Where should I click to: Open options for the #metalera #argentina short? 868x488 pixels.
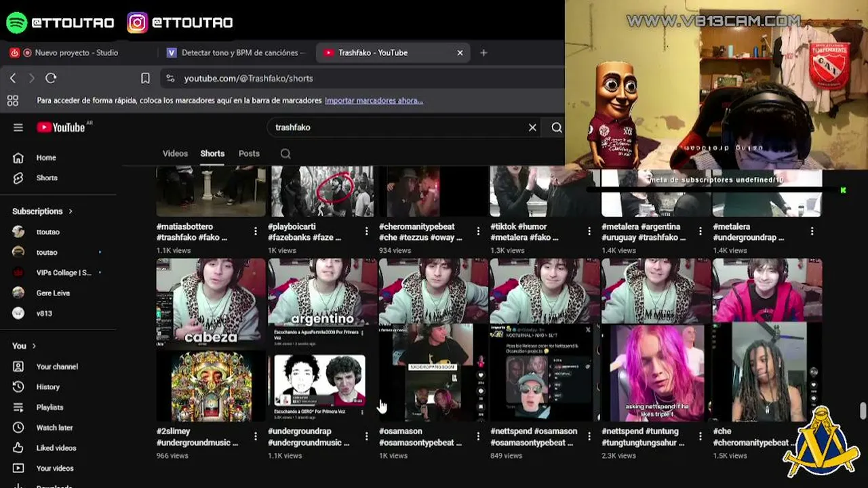tap(700, 232)
